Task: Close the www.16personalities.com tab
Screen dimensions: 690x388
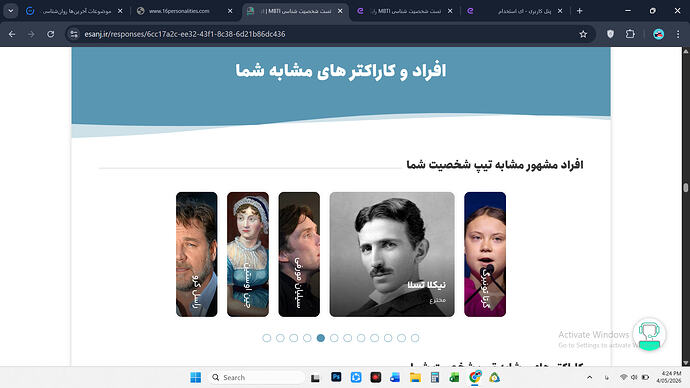Action: coord(230,11)
